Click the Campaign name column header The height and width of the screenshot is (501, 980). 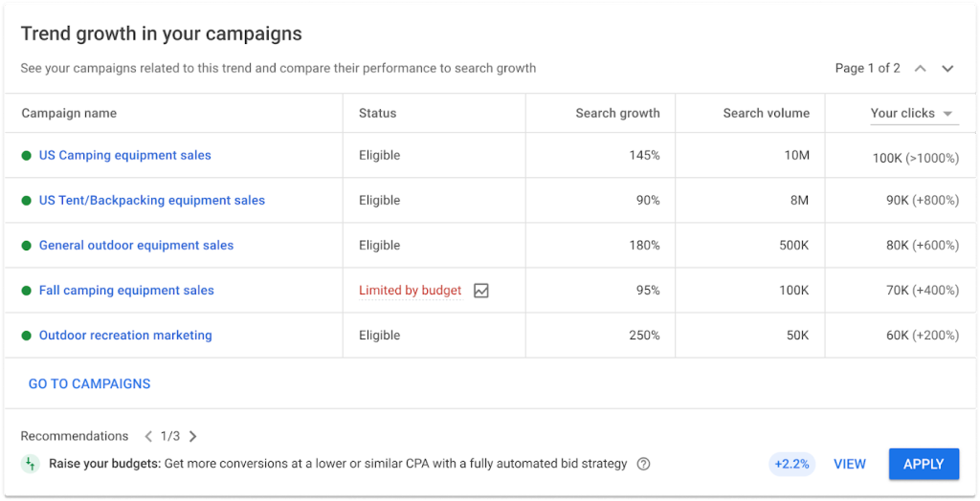point(69,113)
